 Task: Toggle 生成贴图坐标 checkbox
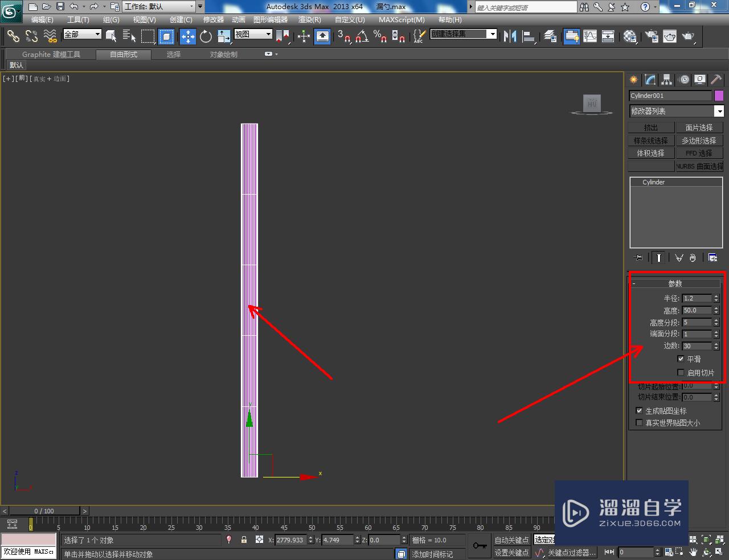tap(639, 410)
